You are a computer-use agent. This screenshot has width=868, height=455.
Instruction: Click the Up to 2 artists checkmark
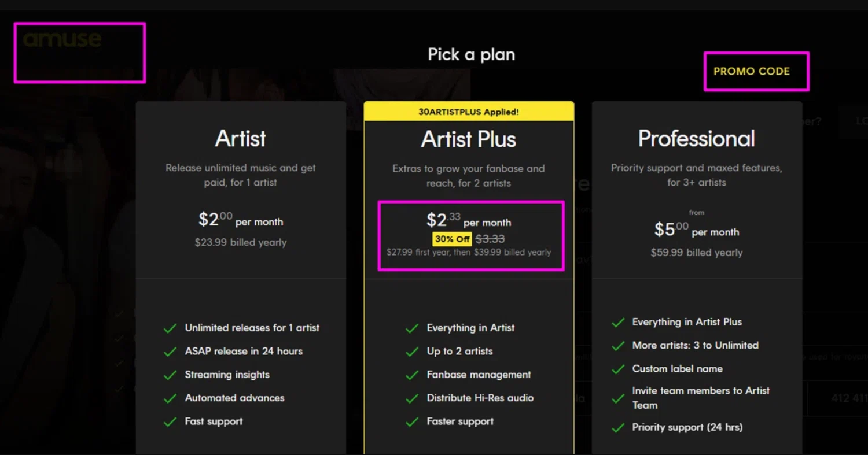tap(412, 352)
